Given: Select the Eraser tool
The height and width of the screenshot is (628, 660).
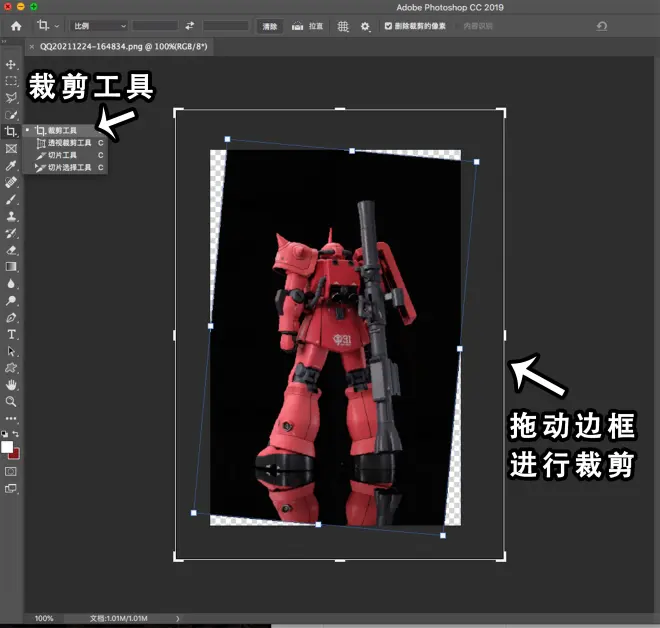Looking at the screenshot, I should [x=11, y=250].
